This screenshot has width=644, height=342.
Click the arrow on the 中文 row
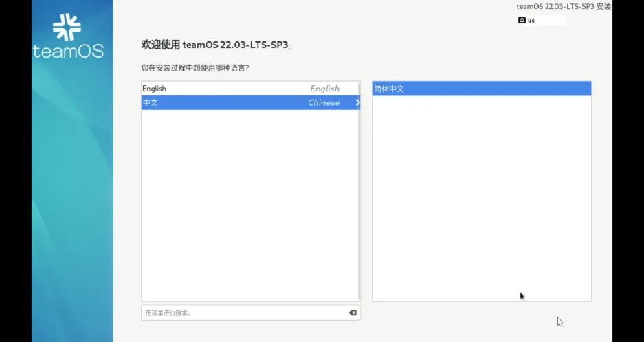pos(357,102)
